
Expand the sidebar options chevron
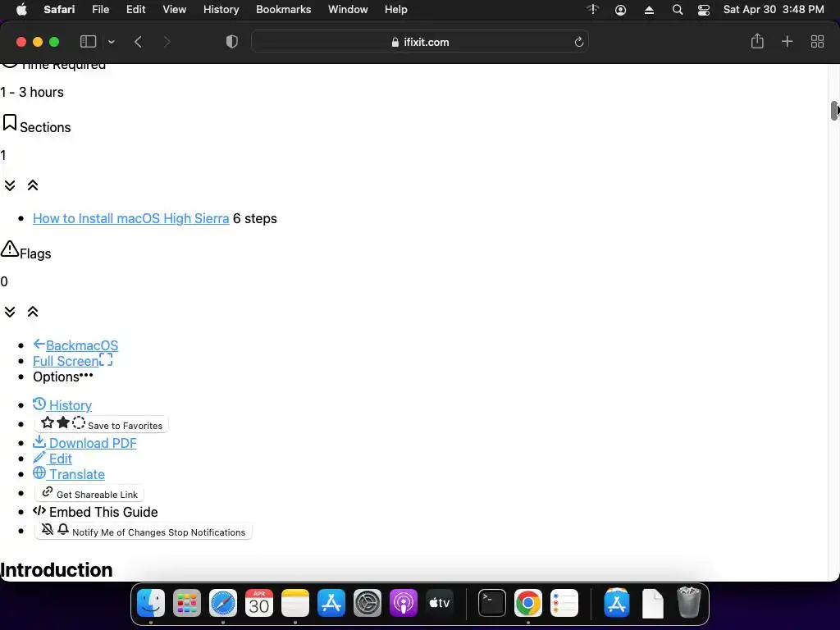[112, 42]
